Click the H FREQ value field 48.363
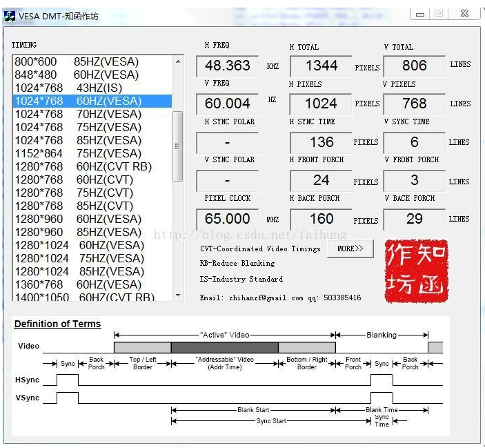485x448 pixels. (x=228, y=66)
